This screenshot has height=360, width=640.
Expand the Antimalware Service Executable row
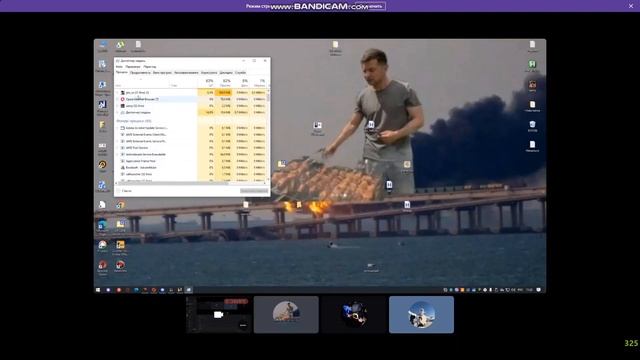118,154
